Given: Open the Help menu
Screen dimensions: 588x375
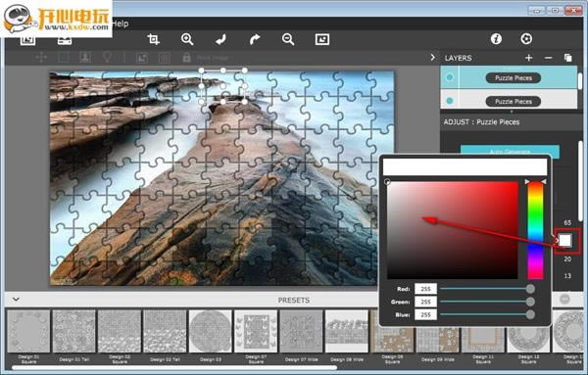Looking at the screenshot, I should [x=121, y=23].
